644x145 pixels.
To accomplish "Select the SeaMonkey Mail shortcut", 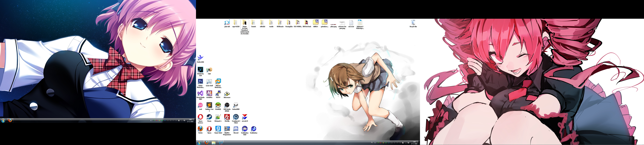I will (x=245, y=130).
